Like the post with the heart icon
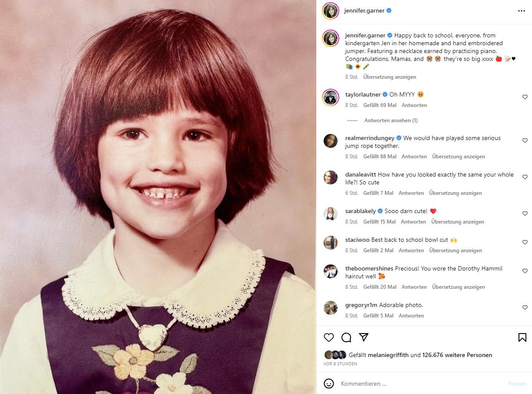Screen dimensions: 532x394 tap(329, 337)
